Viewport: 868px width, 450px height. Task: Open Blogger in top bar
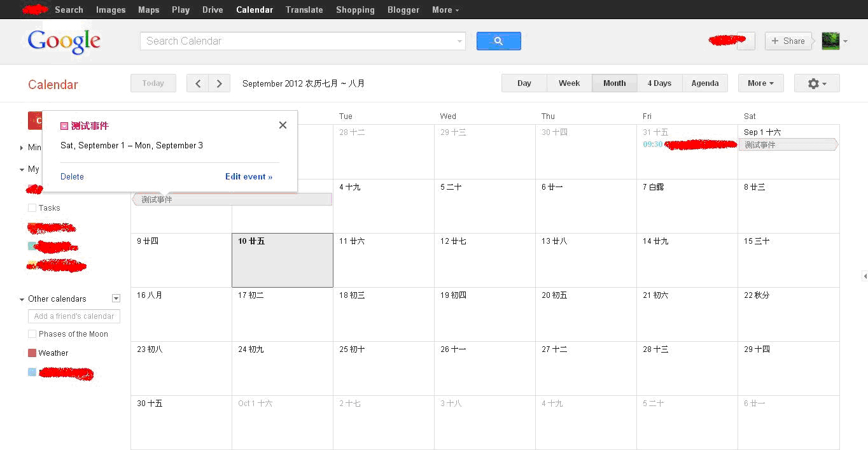(403, 10)
